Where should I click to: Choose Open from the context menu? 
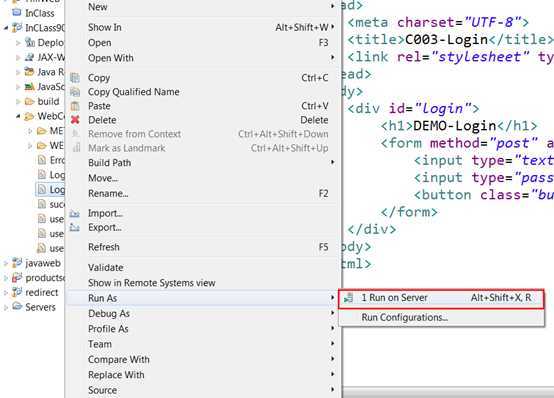pos(203,43)
